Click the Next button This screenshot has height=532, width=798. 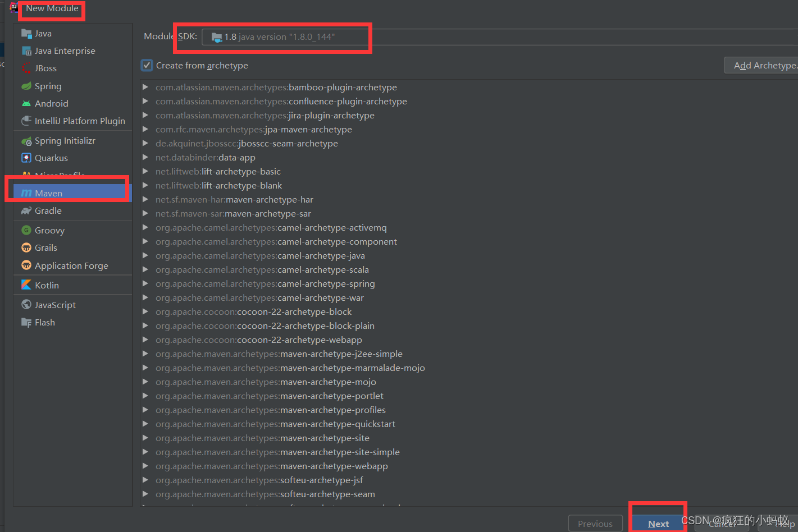click(x=658, y=524)
